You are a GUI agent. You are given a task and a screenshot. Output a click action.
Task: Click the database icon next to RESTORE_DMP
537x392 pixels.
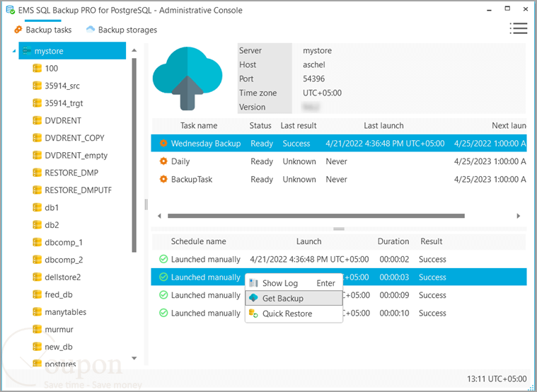(x=37, y=173)
